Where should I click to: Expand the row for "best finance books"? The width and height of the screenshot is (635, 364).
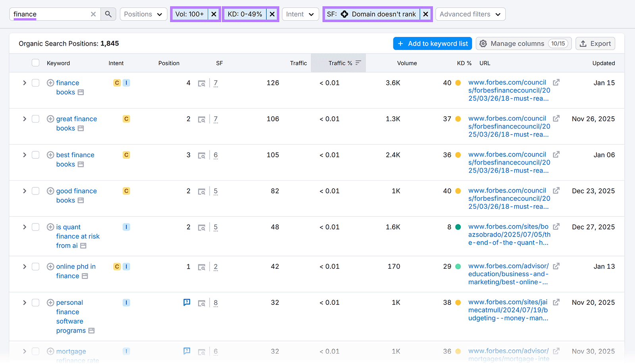click(24, 155)
